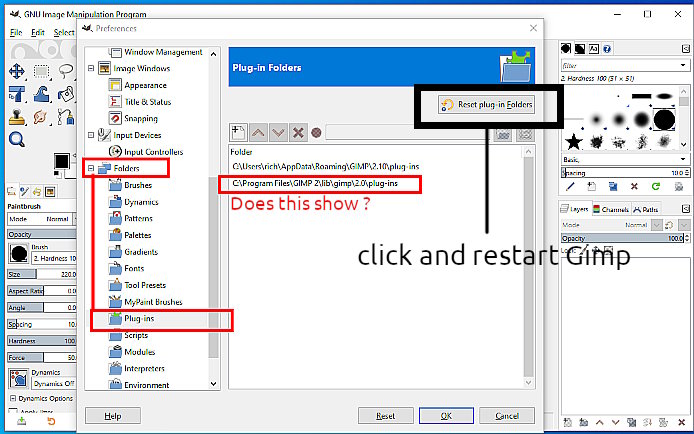Image resolution: width=694 pixels, height=434 pixels.
Task: Collapse the Dynamics Options expander
Action: [13, 399]
